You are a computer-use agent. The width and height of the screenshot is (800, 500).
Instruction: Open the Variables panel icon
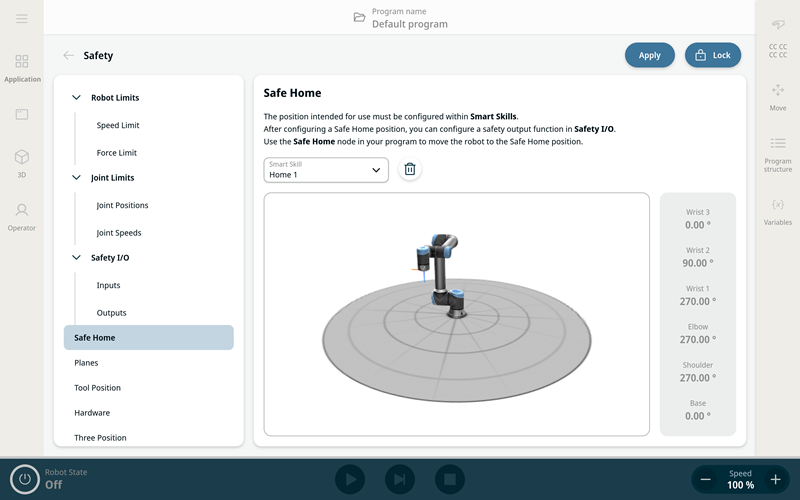(x=777, y=210)
